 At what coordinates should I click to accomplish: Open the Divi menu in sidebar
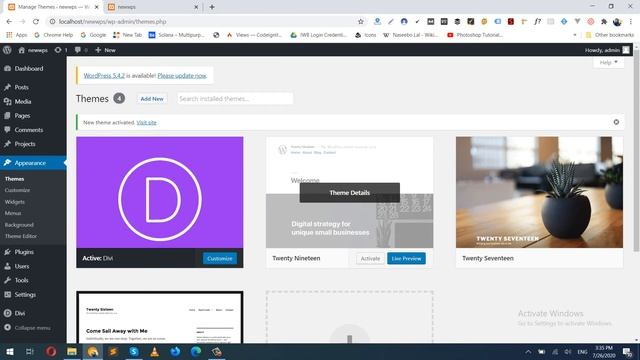pyautogui.click(x=20, y=313)
